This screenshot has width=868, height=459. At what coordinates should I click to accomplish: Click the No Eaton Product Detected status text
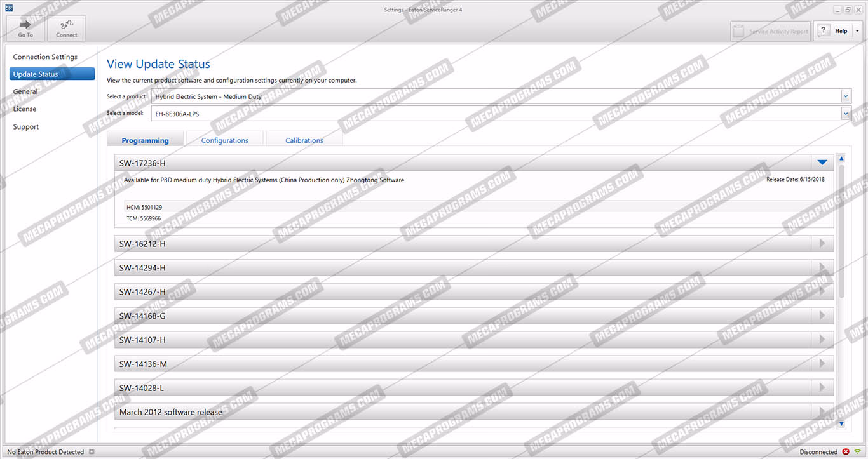[x=46, y=452]
